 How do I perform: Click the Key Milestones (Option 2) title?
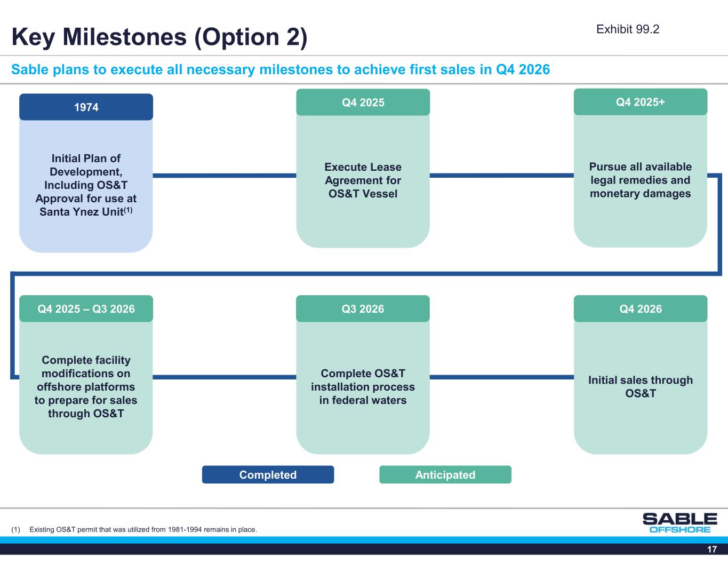pos(159,37)
